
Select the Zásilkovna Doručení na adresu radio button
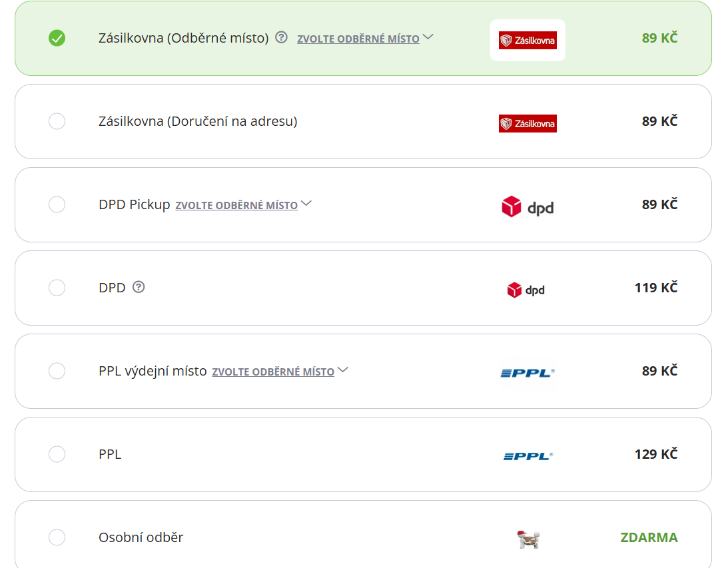[57, 121]
